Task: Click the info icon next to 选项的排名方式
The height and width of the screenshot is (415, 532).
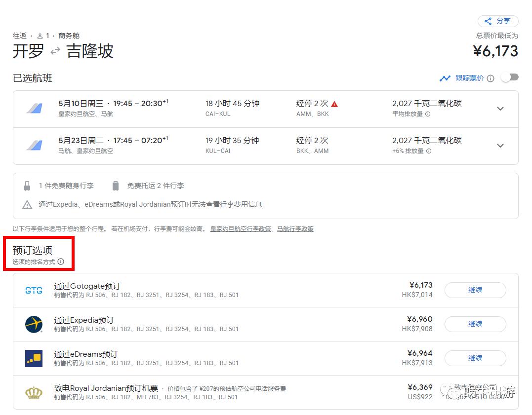Action: 61,262
